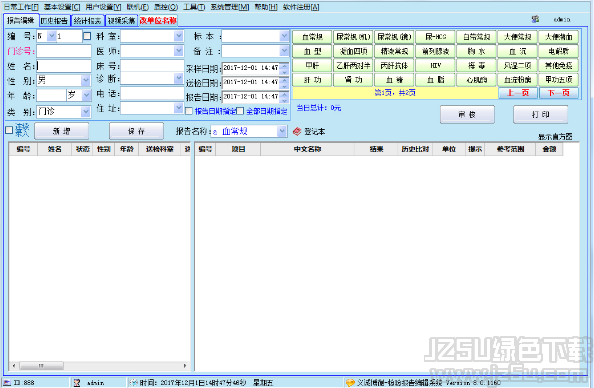594x388 pixels.
Task: Click the 电话 input field
Action: click(152, 93)
